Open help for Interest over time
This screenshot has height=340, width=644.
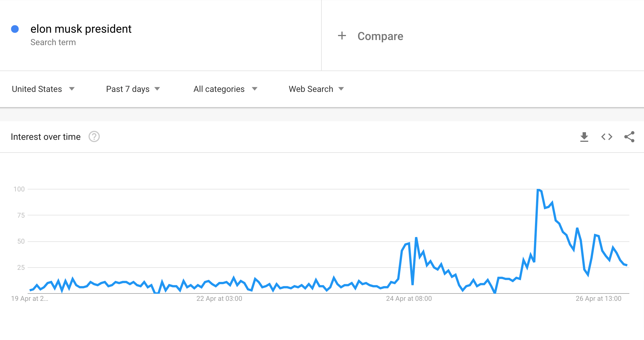pyautogui.click(x=94, y=137)
